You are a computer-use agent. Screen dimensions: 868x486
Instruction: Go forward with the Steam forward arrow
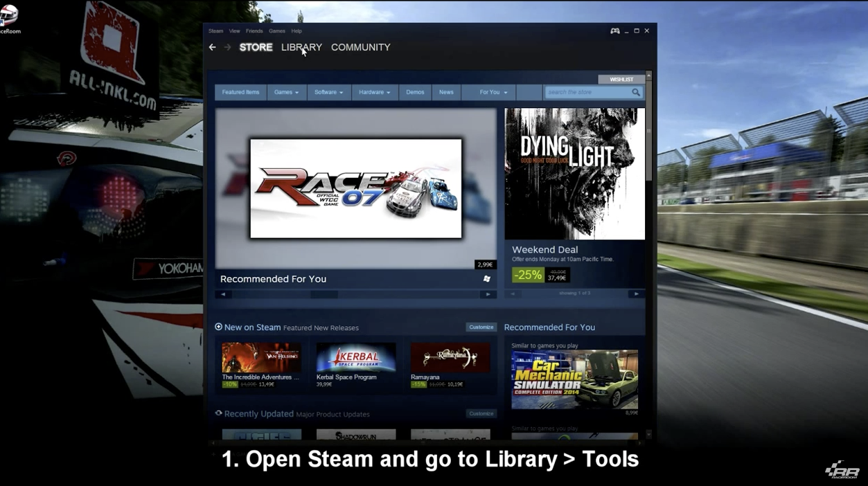click(x=227, y=47)
